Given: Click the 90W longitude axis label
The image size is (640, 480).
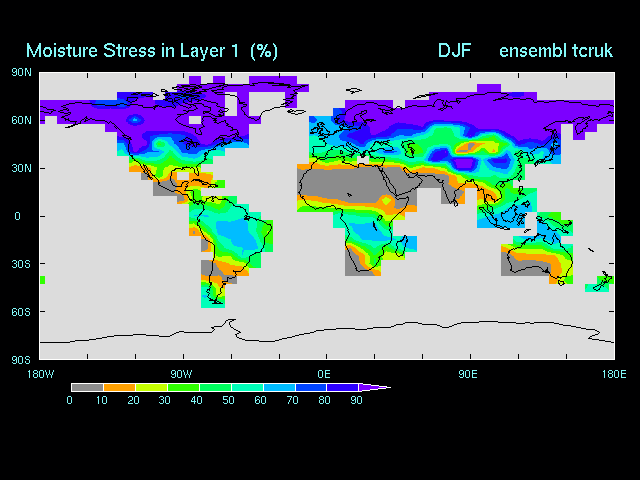Looking at the screenshot, I should 181,373.
